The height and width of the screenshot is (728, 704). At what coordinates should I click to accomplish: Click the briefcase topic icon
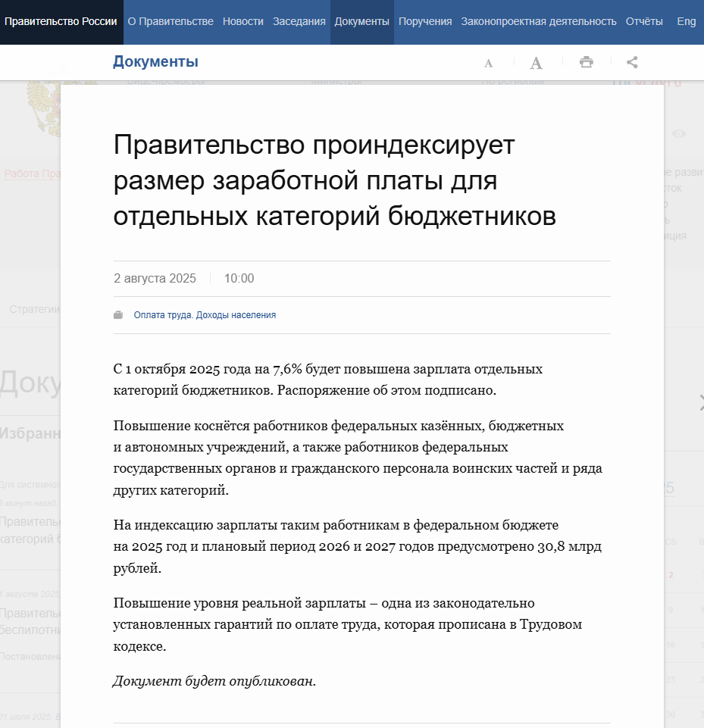pyautogui.click(x=118, y=315)
